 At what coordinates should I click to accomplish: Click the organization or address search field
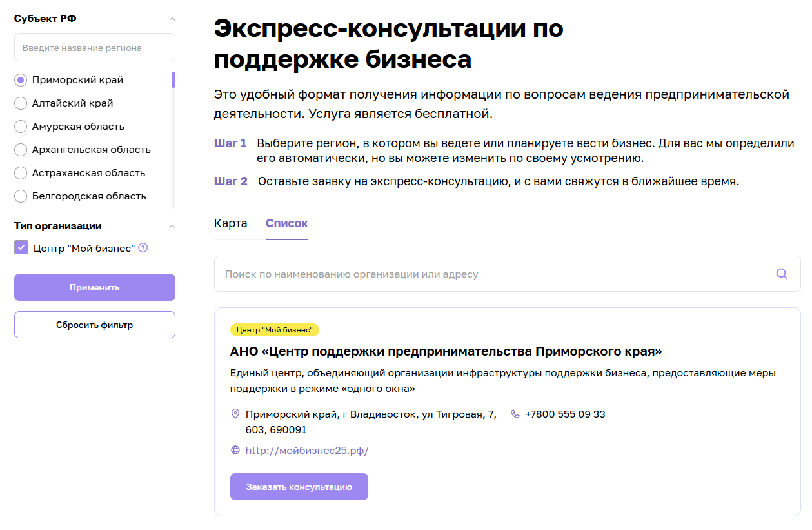tap(508, 274)
